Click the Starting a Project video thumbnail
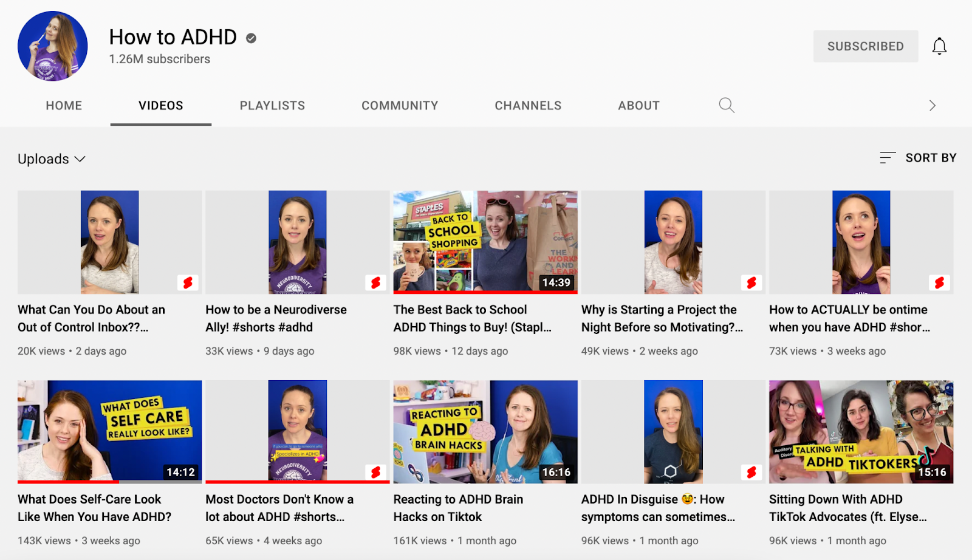The height and width of the screenshot is (560, 972). click(674, 242)
